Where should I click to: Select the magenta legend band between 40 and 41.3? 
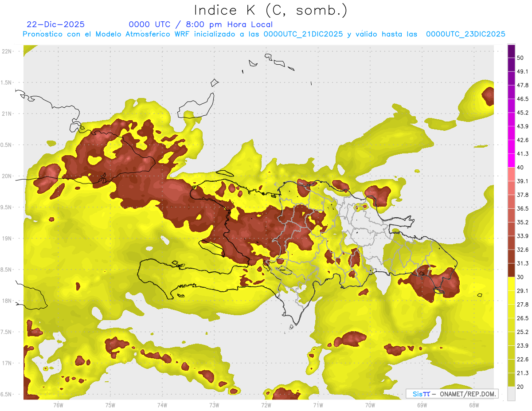coord(512,160)
